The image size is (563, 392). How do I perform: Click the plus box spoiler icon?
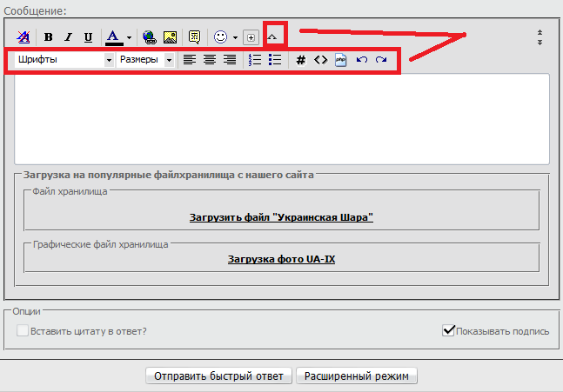pyautogui.click(x=251, y=37)
